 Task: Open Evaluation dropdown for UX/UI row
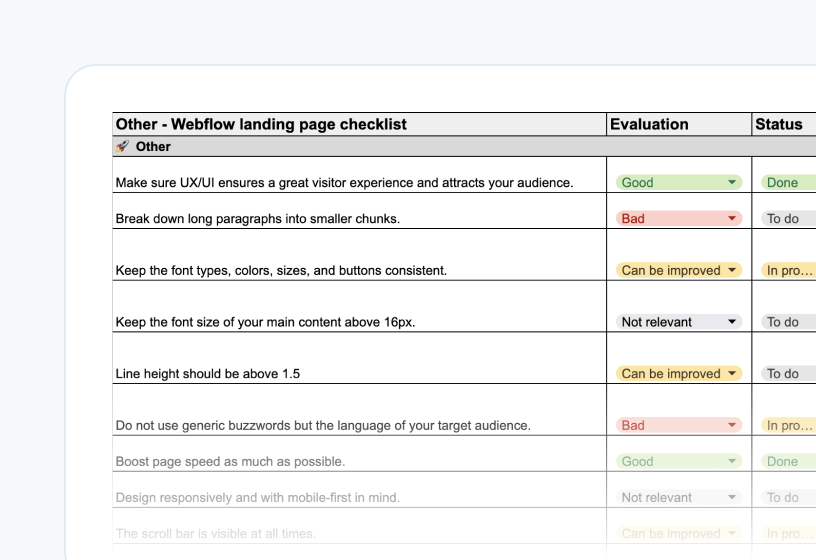click(679, 183)
